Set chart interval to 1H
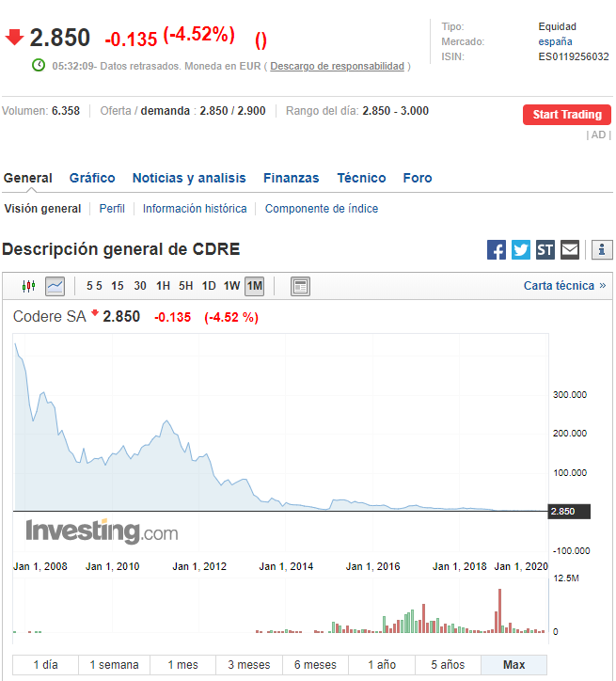This screenshot has width=616, height=681. [x=163, y=286]
